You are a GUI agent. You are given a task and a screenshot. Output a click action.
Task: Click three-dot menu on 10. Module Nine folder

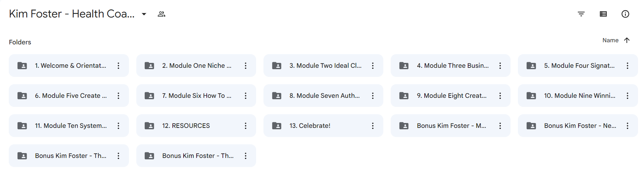(627, 95)
